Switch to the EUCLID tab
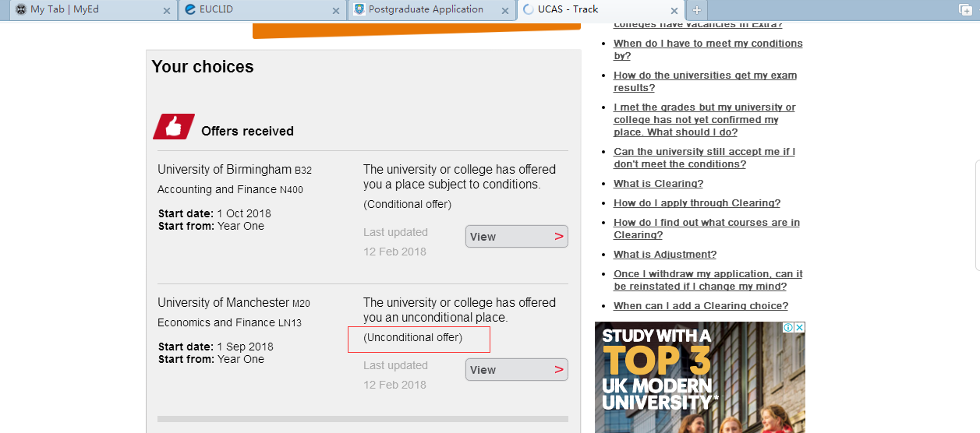 (x=249, y=10)
